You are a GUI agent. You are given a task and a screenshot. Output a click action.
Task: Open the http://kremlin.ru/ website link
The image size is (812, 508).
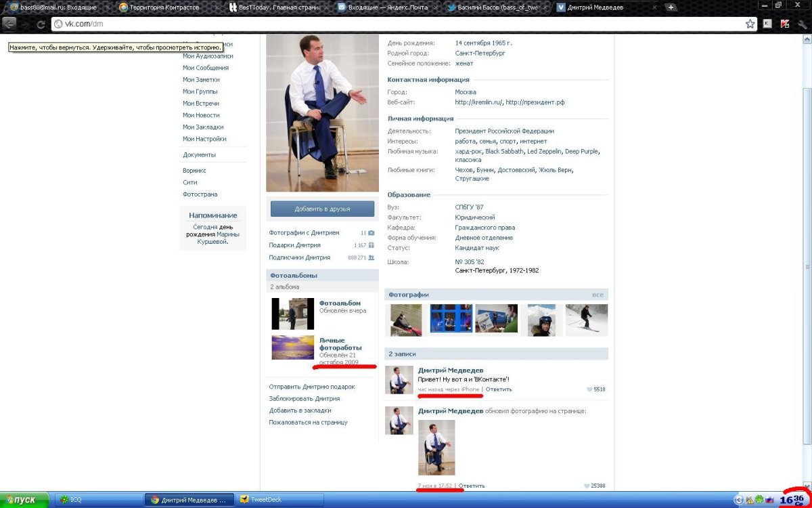pos(478,102)
